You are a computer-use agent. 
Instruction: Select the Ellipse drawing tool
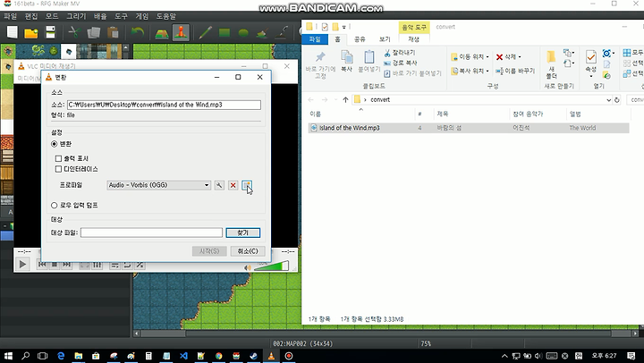coord(243,32)
